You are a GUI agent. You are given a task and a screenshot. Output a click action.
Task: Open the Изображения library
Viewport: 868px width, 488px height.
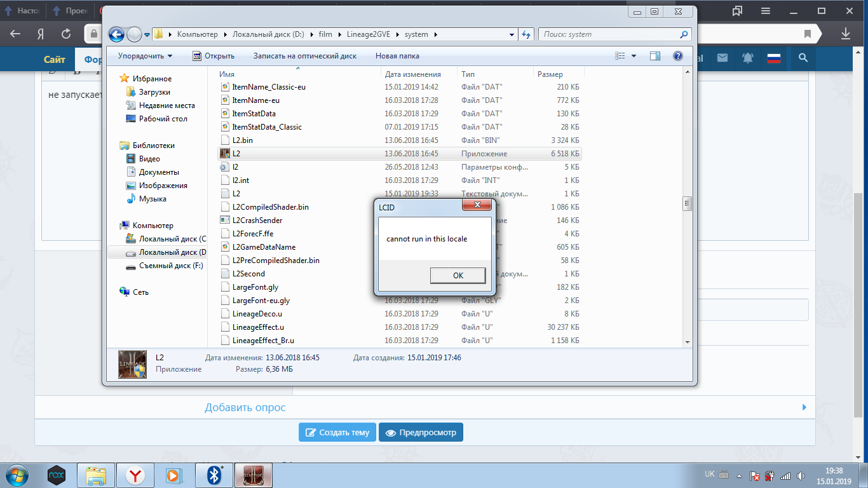(163, 186)
